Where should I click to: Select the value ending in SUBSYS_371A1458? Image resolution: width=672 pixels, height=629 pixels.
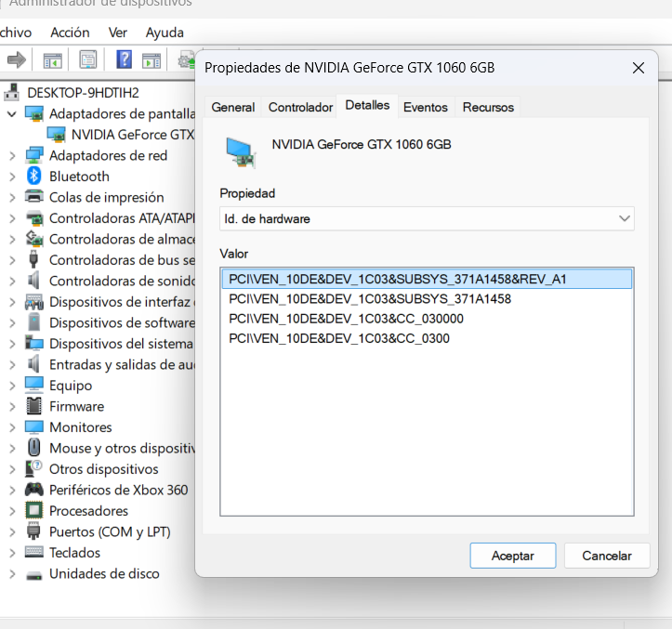click(x=427, y=298)
